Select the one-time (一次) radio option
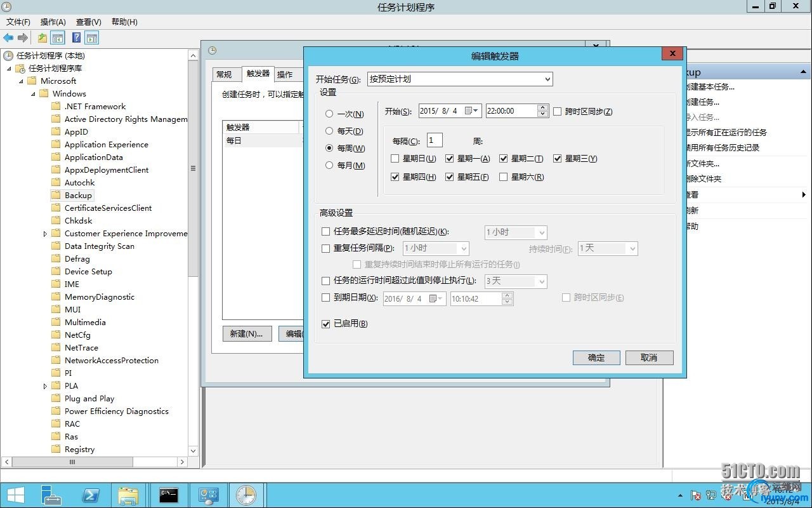Screen dimensions: 812x508 click(329, 114)
